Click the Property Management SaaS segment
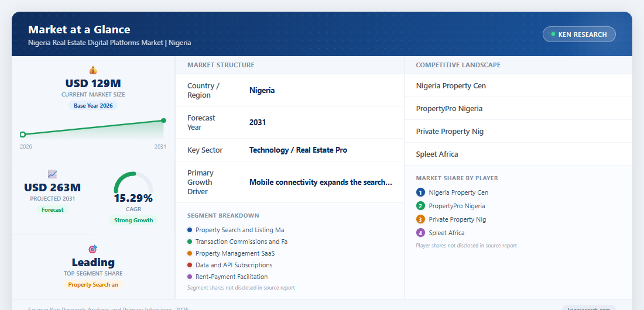The width and height of the screenshot is (644, 310). pos(235,253)
